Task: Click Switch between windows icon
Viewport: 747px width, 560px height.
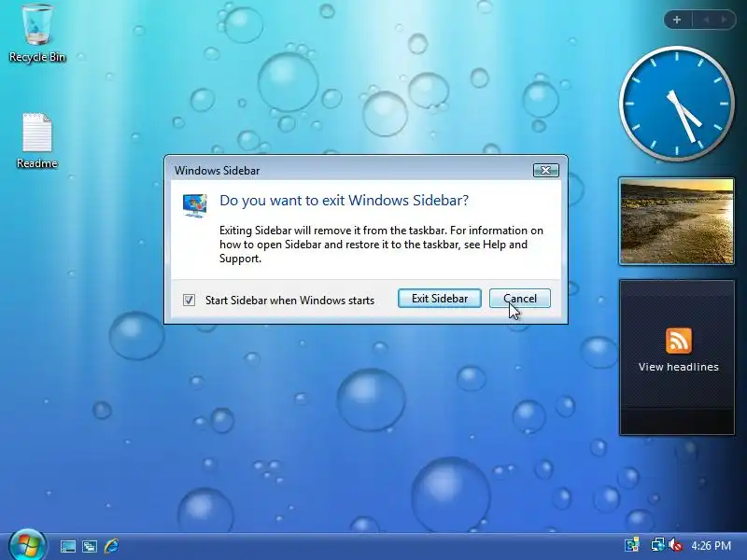Action: (x=90, y=546)
